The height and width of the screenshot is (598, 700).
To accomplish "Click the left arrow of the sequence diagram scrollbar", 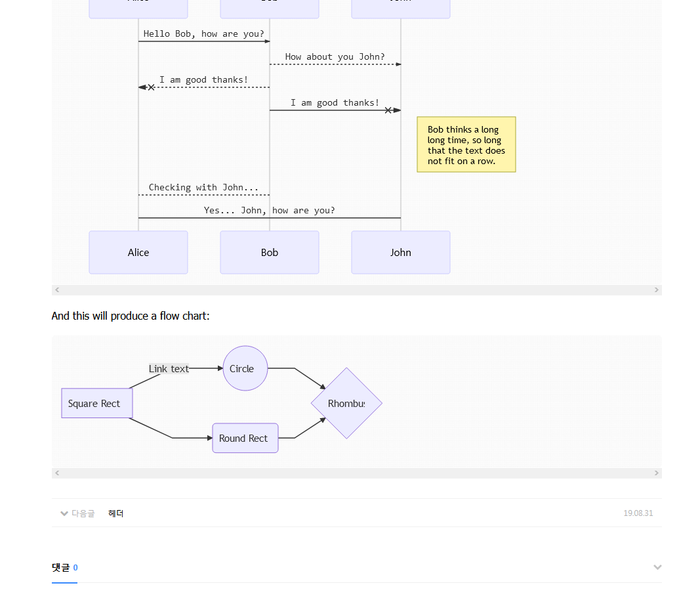I will point(57,289).
